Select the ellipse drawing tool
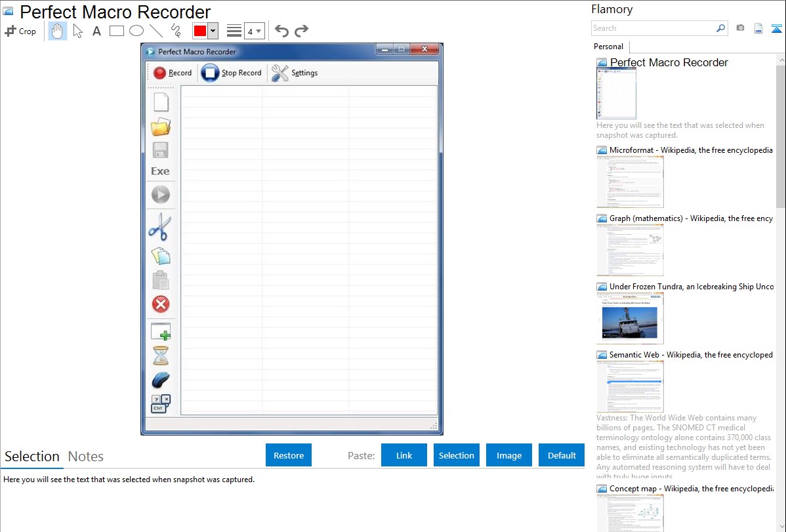 tap(136, 31)
